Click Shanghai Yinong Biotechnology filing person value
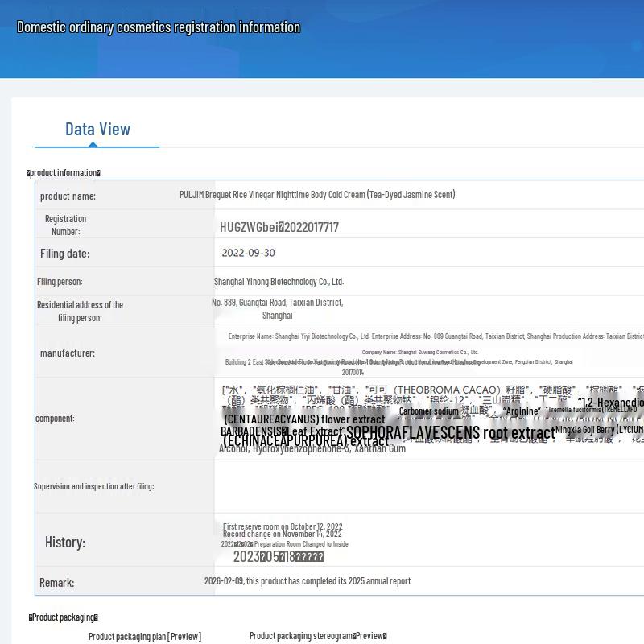Screen dimensions: 644x644 (x=279, y=282)
